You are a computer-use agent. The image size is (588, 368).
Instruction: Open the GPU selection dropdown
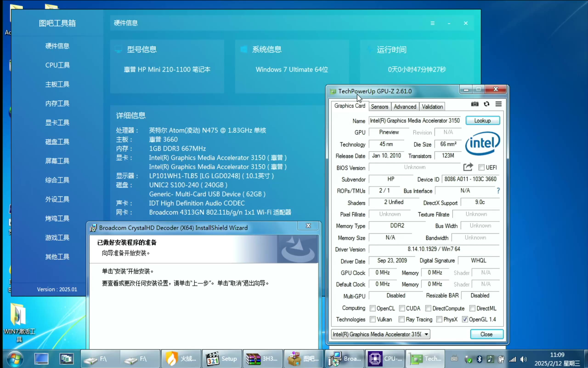pyautogui.click(x=381, y=334)
